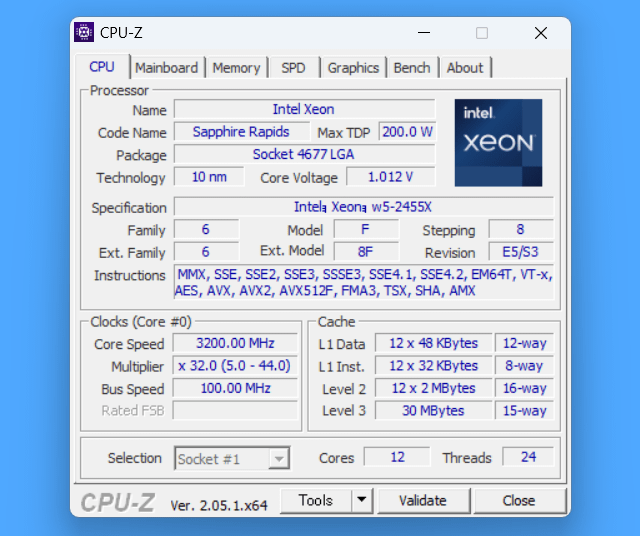Viewport: 640px width, 536px height.
Task: Click the CPU-Z app icon in title bar
Action: [84, 32]
